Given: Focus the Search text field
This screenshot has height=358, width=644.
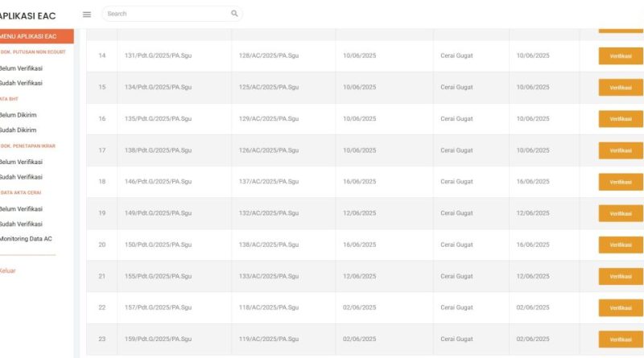Looking at the screenshot, I should pyautogui.click(x=167, y=14).
